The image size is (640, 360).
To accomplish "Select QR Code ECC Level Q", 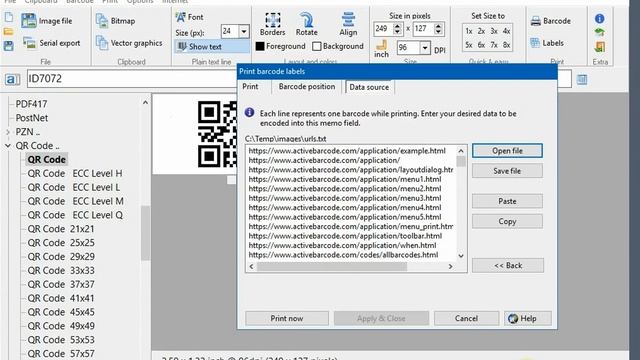I will tap(75, 215).
